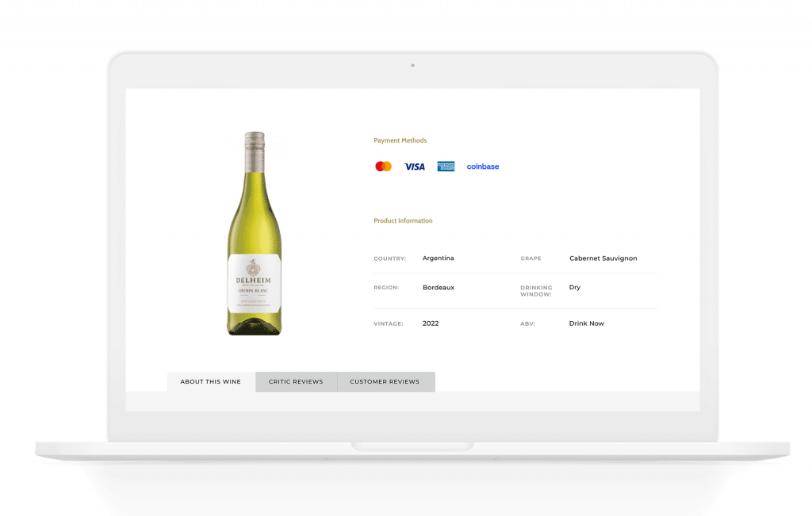Click the ABV: label
Viewport: 812px width, 516px height.
coord(527,323)
